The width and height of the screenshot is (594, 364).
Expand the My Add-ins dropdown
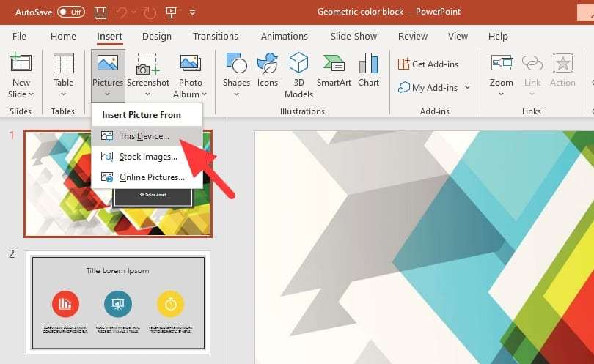tap(467, 88)
